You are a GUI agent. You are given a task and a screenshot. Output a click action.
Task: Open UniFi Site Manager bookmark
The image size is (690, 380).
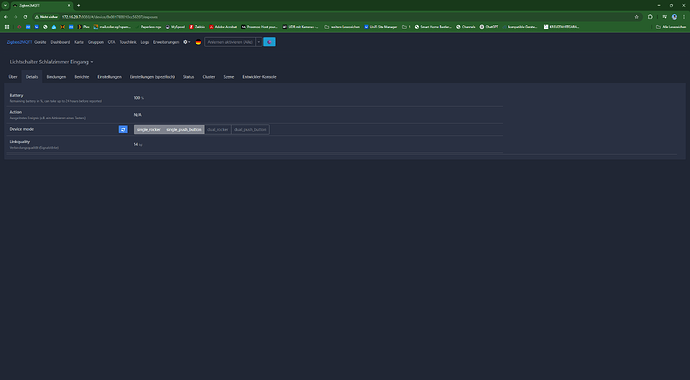click(x=381, y=27)
